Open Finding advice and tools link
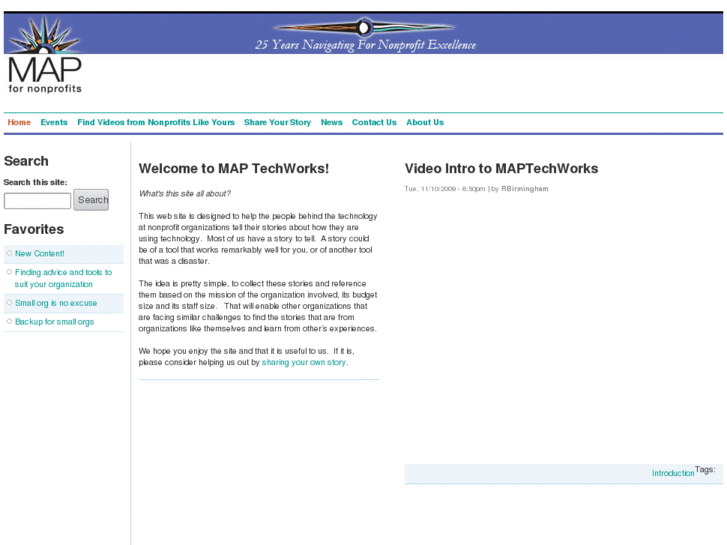Image resolution: width=727 pixels, height=545 pixels. tap(63, 278)
